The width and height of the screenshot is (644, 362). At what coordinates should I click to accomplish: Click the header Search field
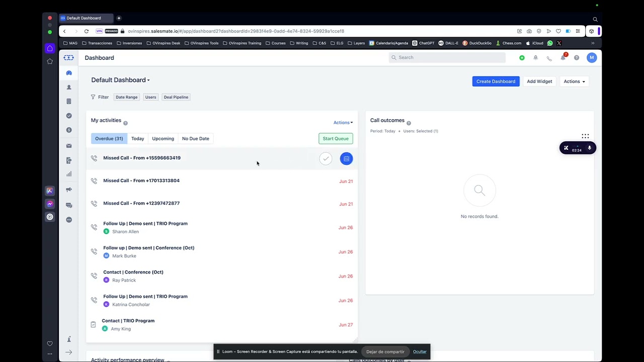[x=447, y=57]
